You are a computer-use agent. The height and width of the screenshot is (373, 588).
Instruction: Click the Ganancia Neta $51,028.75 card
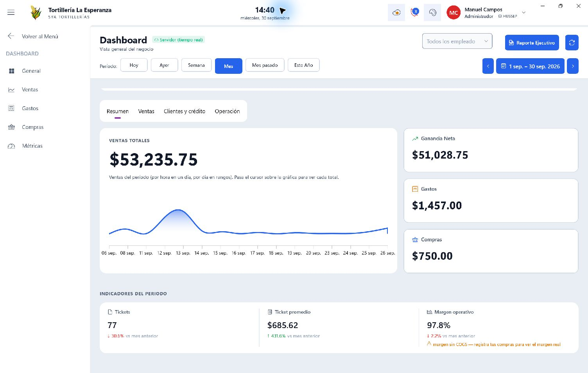point(491,150)
